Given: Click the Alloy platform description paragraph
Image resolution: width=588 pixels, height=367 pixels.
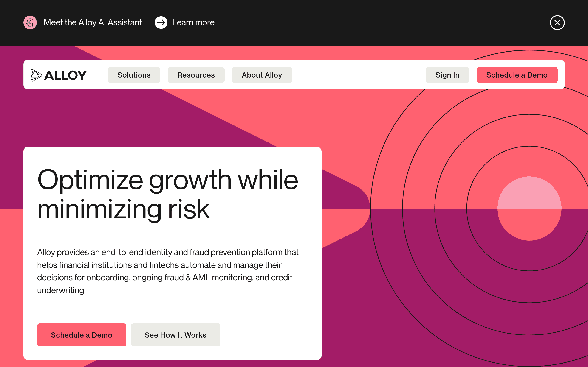Looking at the screenshot, I should (168, 271).
